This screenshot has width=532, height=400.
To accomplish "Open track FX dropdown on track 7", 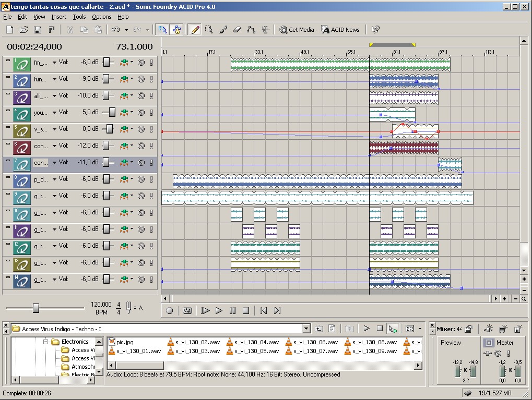I will [x=132, y=162].
